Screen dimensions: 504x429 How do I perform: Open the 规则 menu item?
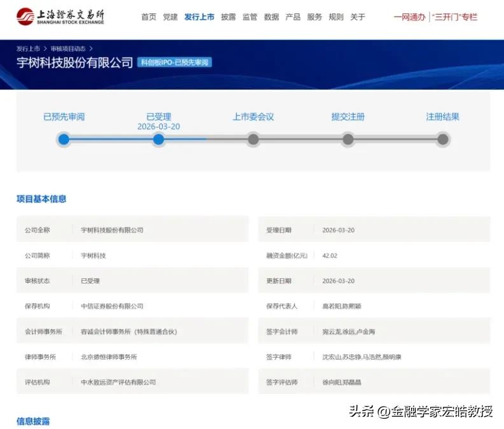pos(336,17)
